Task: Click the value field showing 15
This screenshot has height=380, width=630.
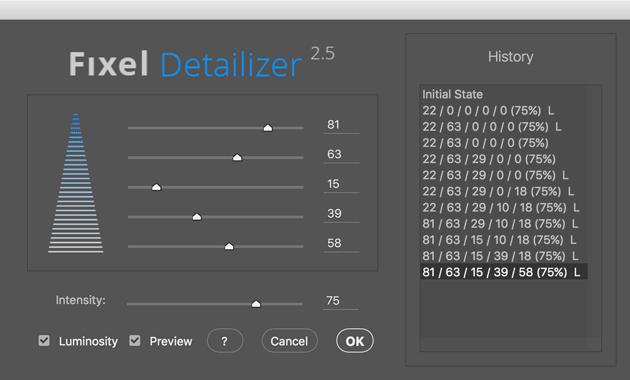Action: (x=341, y=184)
